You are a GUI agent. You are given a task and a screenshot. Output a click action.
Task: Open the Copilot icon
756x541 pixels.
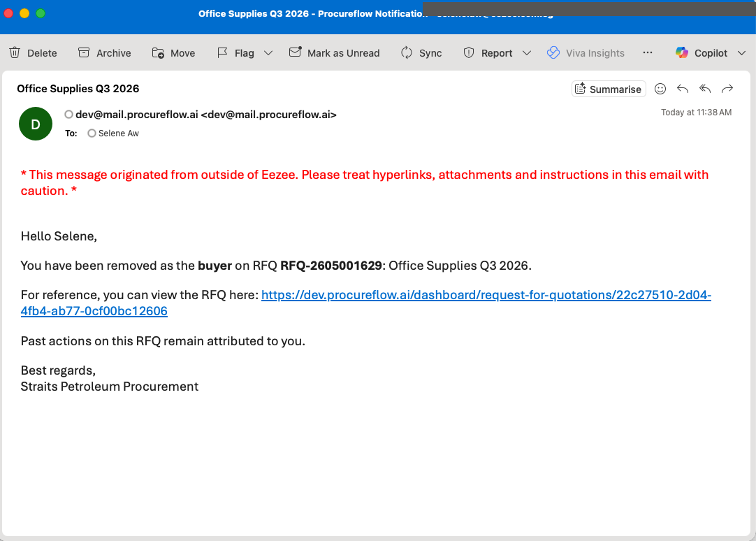coord(682,52)
